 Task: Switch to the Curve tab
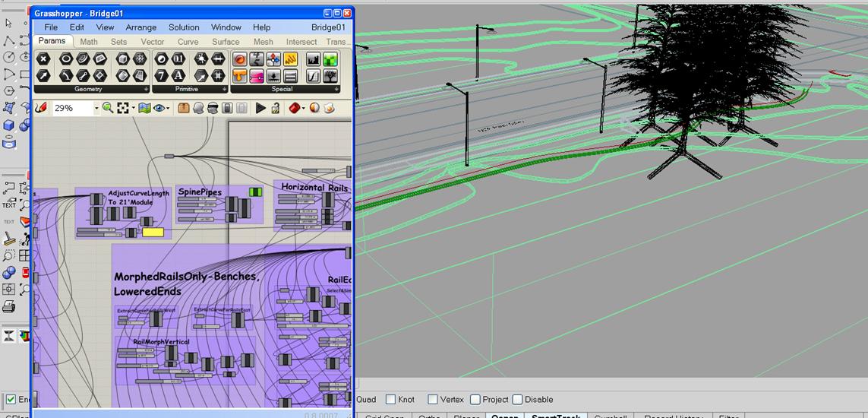click(188, 42)
